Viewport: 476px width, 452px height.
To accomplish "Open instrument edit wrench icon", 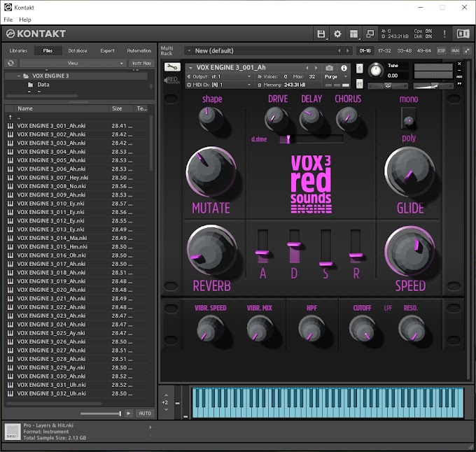I will pos(172,67).
